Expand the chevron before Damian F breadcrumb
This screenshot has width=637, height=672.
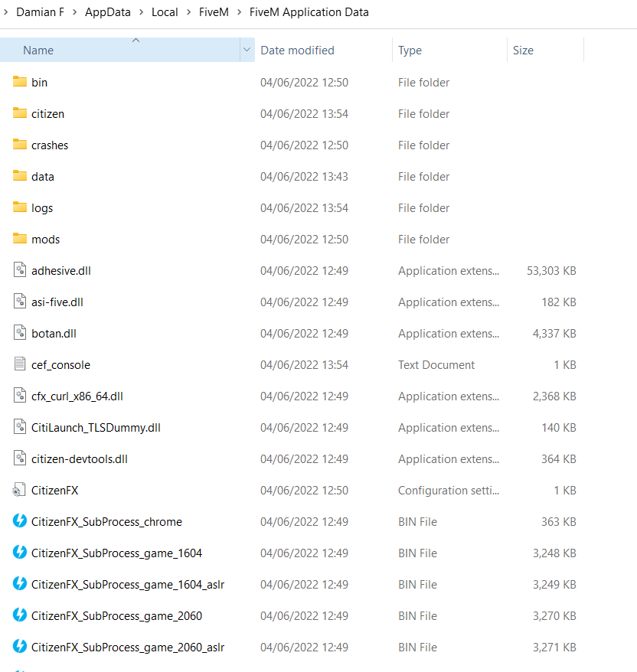5,12
